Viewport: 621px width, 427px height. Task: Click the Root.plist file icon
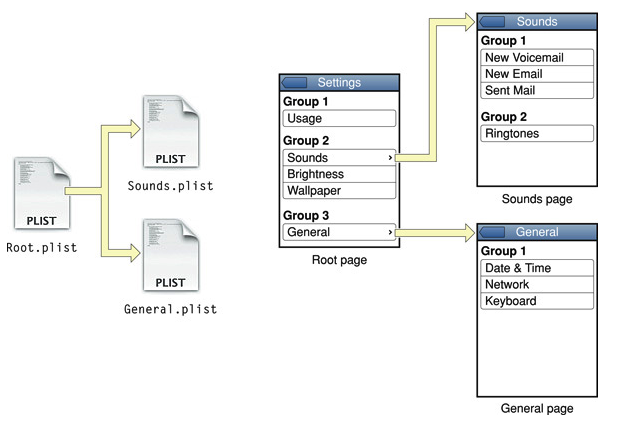coord(42,193)
